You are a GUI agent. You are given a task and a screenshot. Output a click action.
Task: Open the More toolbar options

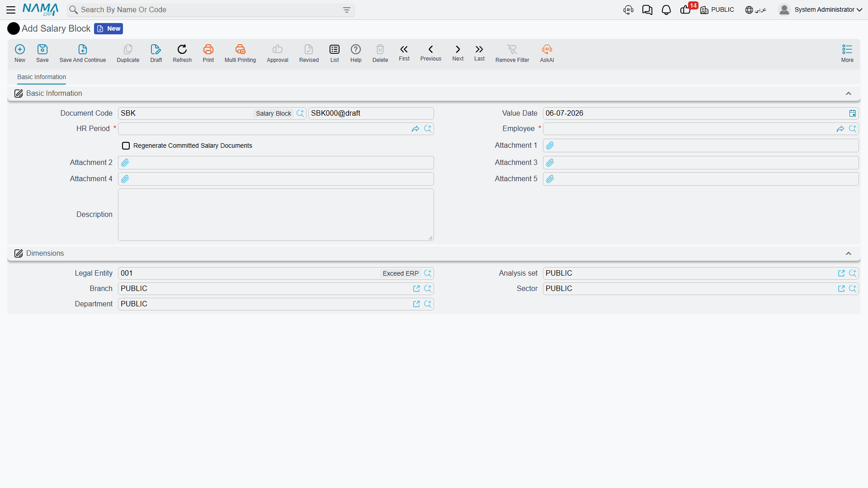click(x=847, y=53)
